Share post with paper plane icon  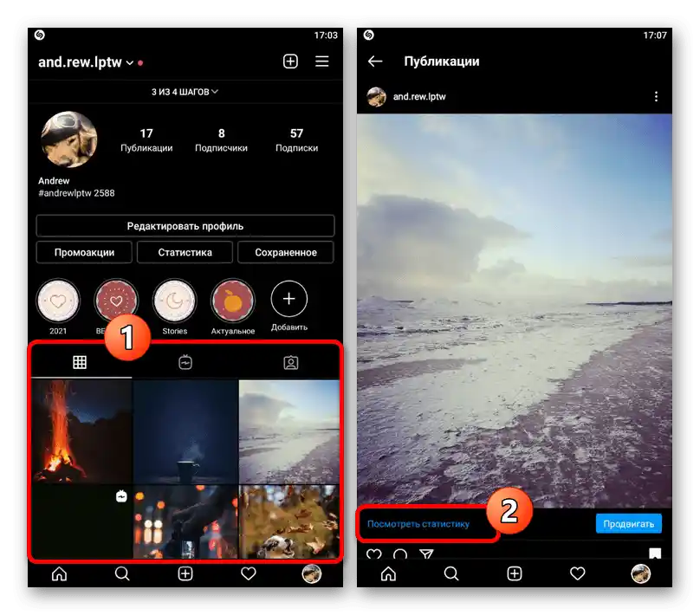pyautogui.click(x=427, y=553)
